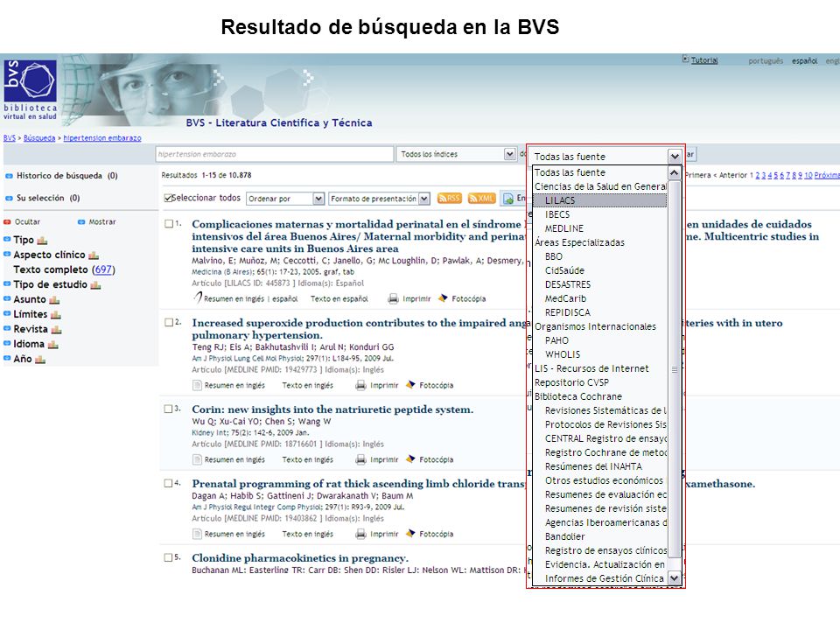Open the XML export button
840x630 pixels.
481,199
